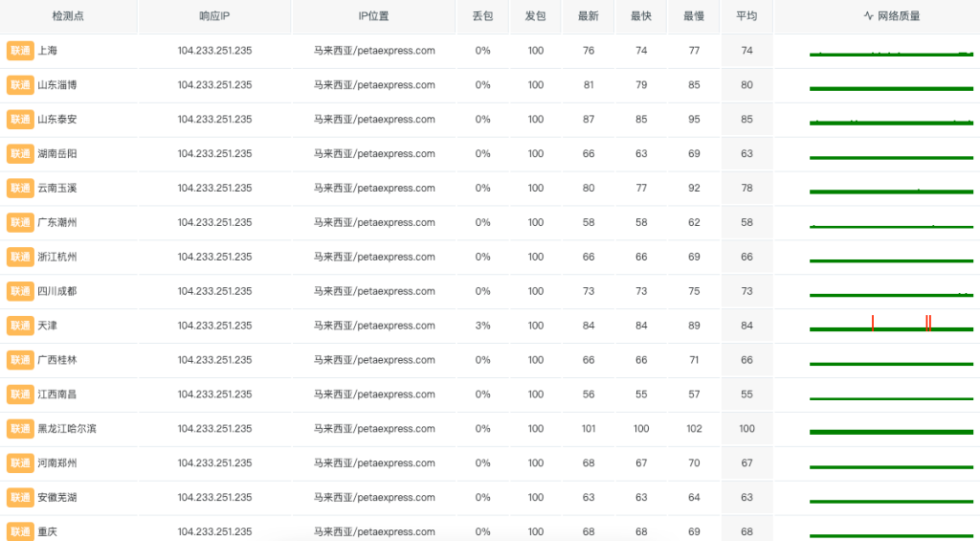Select the 联通 badge beside 湖南岳阳
The width and height of the screenshot is (980, 541).
(x=20, y=154)
